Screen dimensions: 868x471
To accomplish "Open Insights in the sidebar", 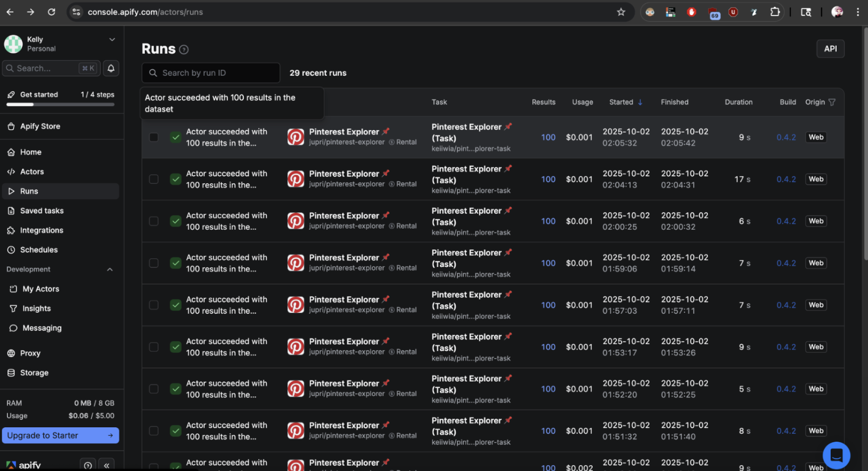I will pyautogui.click(x=62, y=308).
